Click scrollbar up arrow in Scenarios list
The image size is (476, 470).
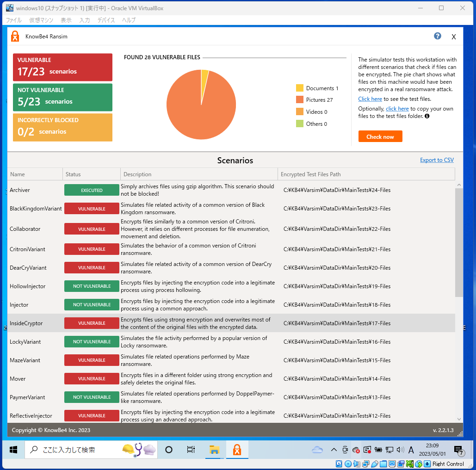(x=459, y=185)
